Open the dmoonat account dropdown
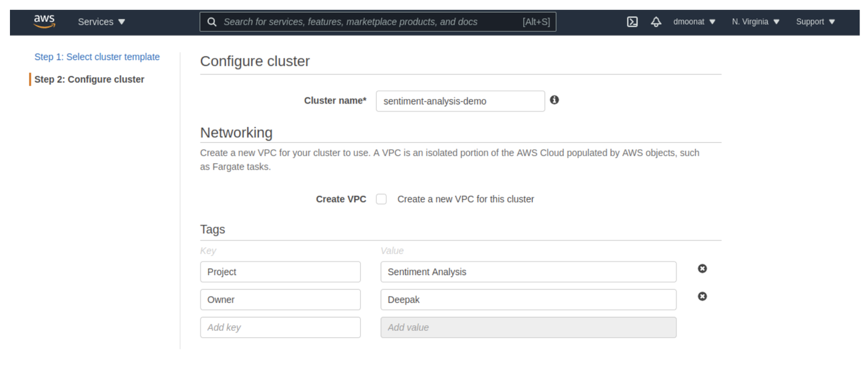The image size is (868, 374). 694,22
